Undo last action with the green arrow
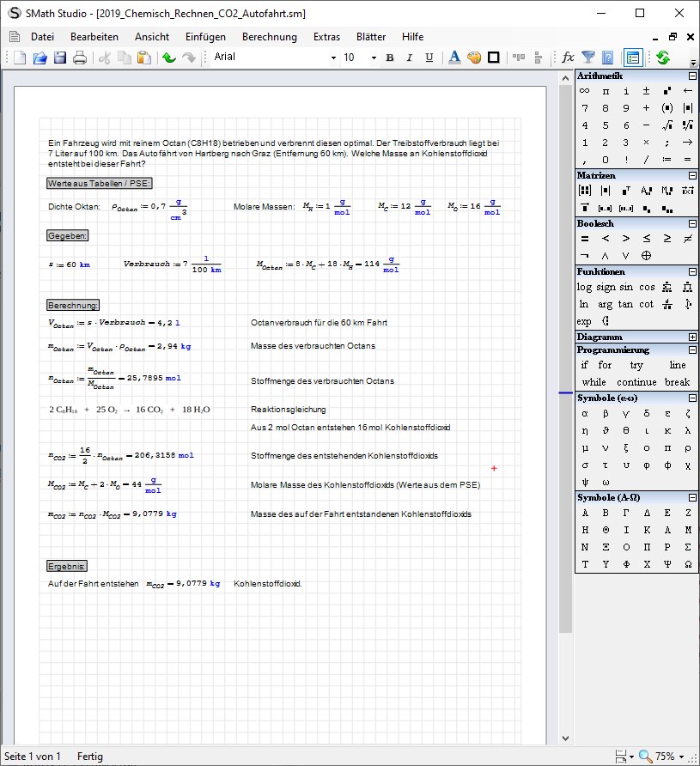Image resolution: width=700 pixels, height=766 pixels. 169,58
